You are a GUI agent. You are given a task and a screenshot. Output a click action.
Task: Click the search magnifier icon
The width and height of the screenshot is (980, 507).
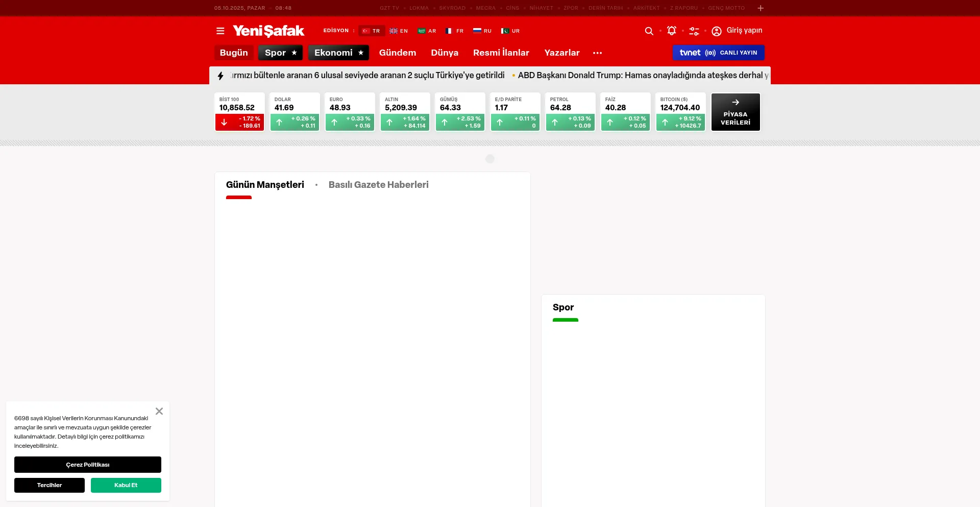[649, 31]
